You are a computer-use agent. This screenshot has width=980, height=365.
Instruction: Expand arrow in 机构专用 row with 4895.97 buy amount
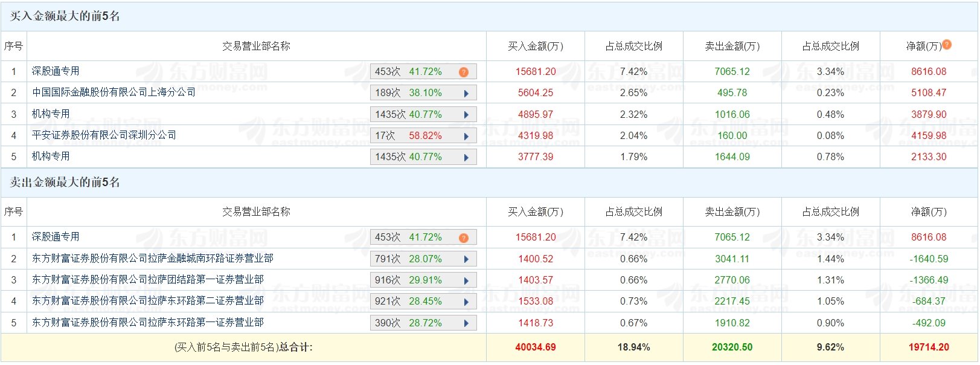pyautogui.click(x=466, y=115)
